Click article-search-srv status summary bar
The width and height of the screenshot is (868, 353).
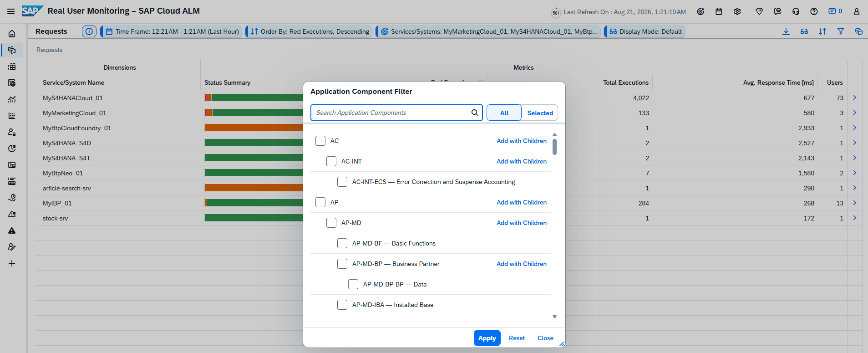(254, 188)
